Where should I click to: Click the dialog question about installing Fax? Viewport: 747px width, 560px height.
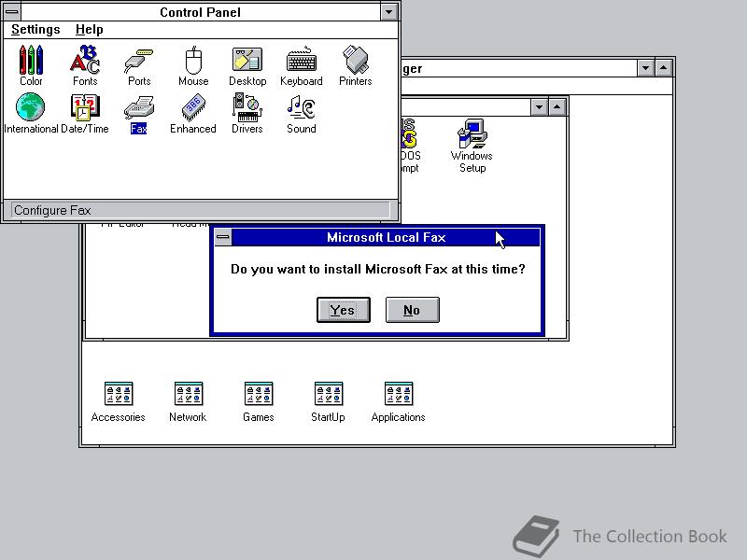(378, 270)
